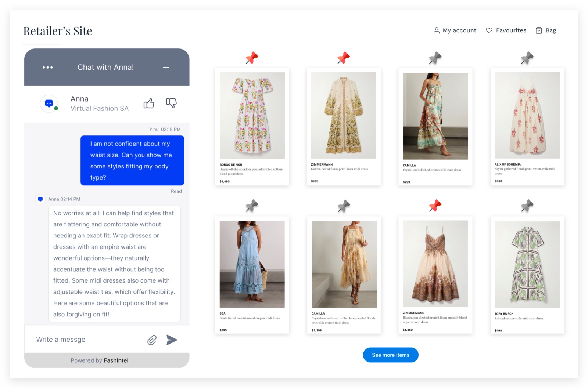Click the $895 price
Viewport: 588px width, 388px height.
315,181
